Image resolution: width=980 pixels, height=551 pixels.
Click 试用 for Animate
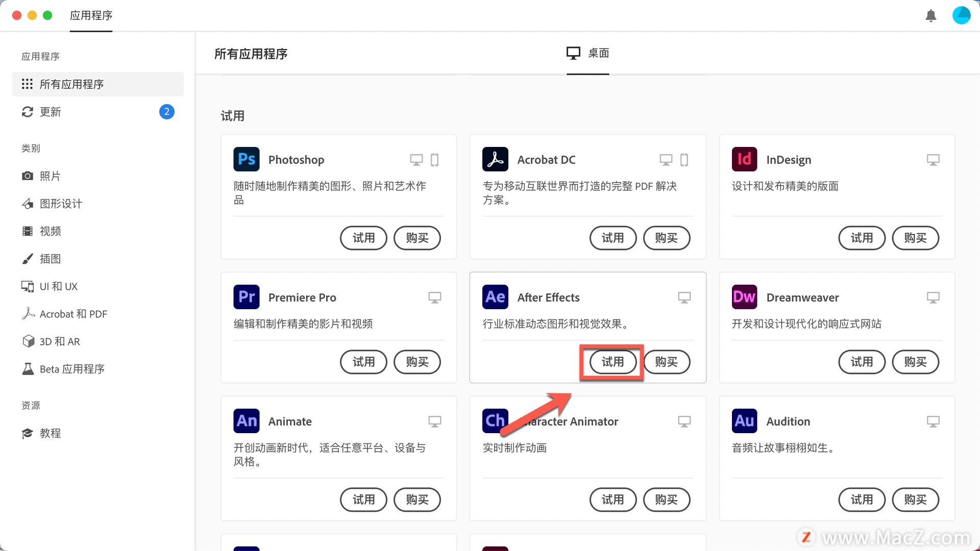point(363,500)
